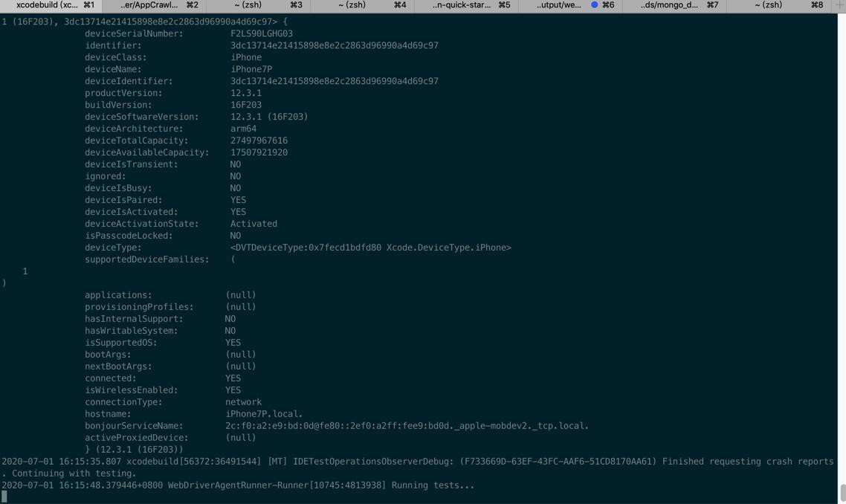Click deviceAvailableCapacity value 17507921920

click(x=259, y=152)
